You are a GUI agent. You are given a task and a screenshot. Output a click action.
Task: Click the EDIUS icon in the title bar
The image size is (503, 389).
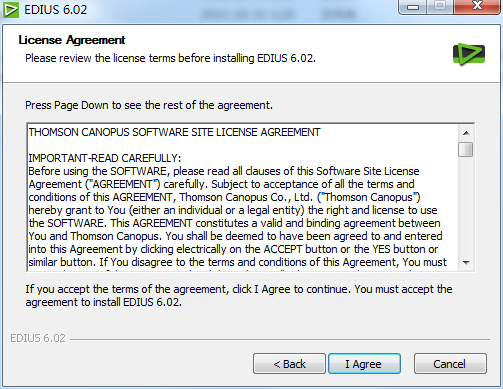(x=10, y=9)
